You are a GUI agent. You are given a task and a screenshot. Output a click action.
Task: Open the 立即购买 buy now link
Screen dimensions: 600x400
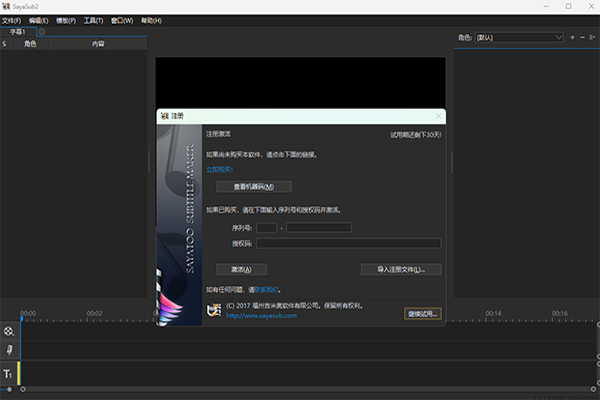220,170
